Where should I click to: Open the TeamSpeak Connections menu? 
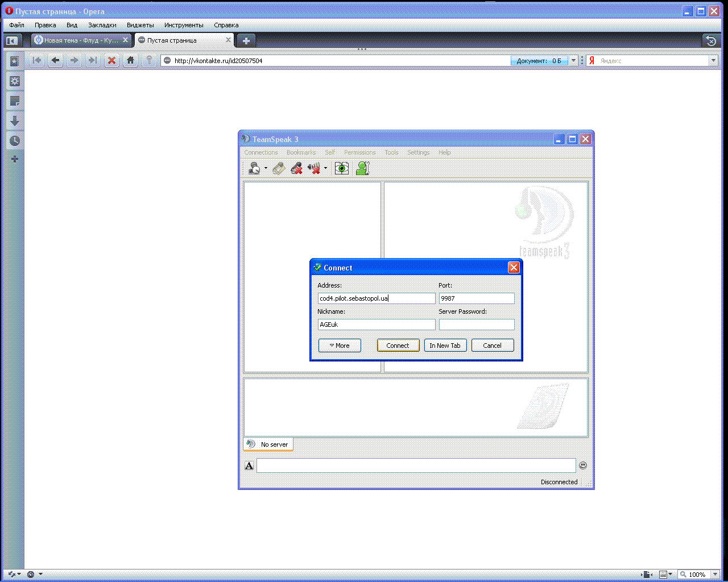click(261, 152)
